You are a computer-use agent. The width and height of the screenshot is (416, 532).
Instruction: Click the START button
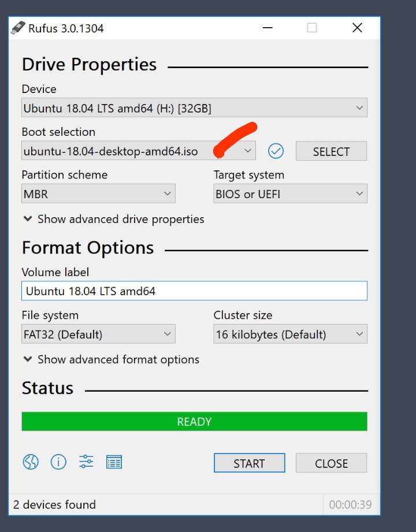(x=250, y=463)
